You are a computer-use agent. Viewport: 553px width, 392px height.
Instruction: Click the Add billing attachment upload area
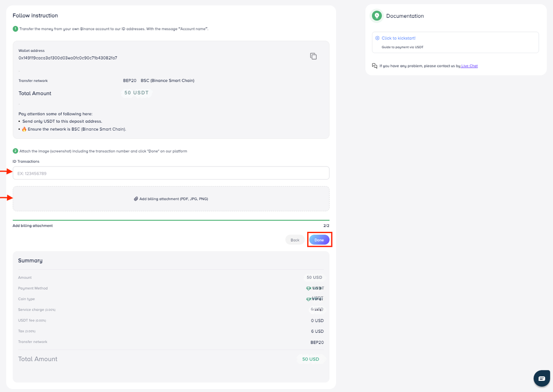[171, 199]
